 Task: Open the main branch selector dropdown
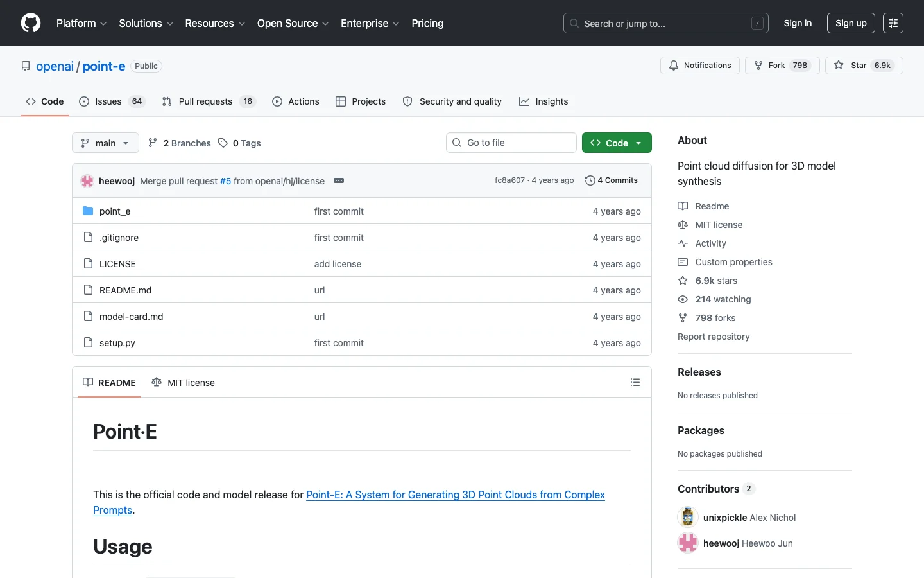click(105, 143)
